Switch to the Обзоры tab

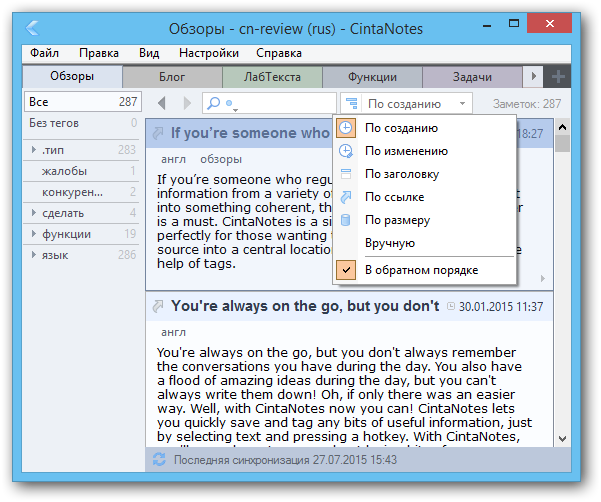tap(72, 76)
